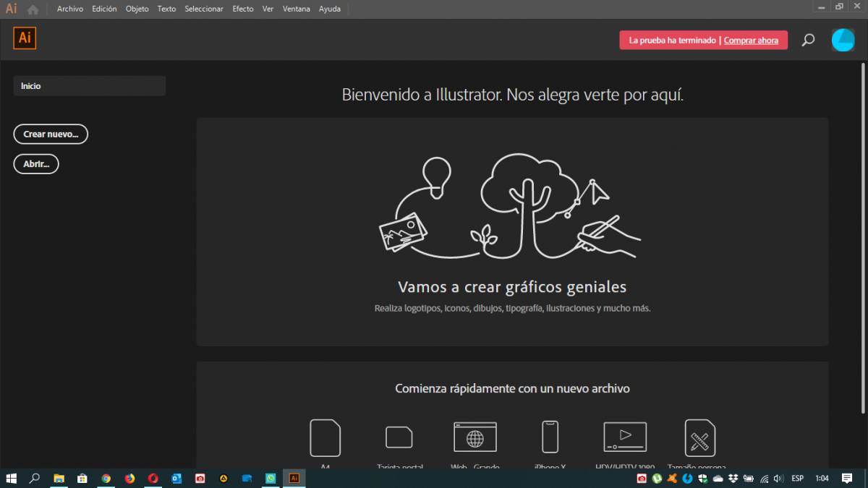Open the Seleccionar menu
The image size is (868, 488).
point(204,9)
